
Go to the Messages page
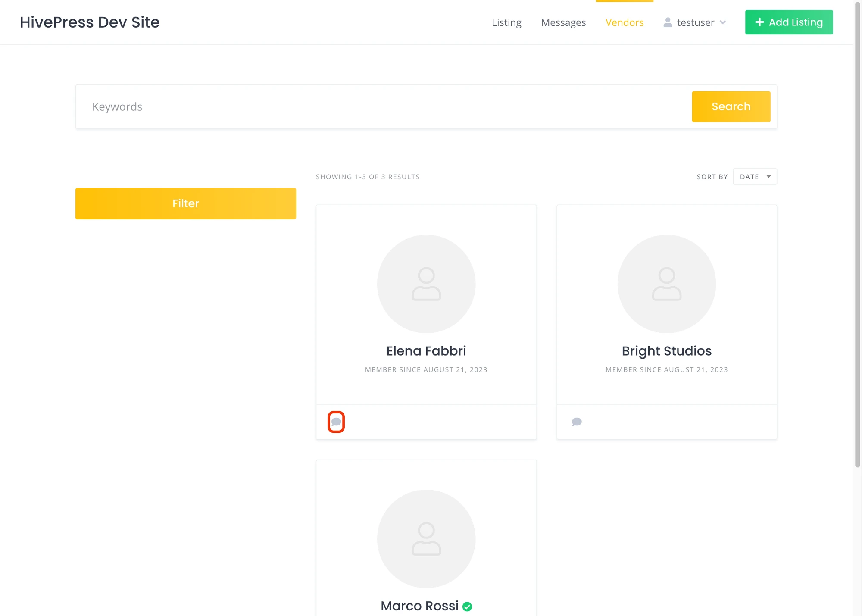click(563, 22)
